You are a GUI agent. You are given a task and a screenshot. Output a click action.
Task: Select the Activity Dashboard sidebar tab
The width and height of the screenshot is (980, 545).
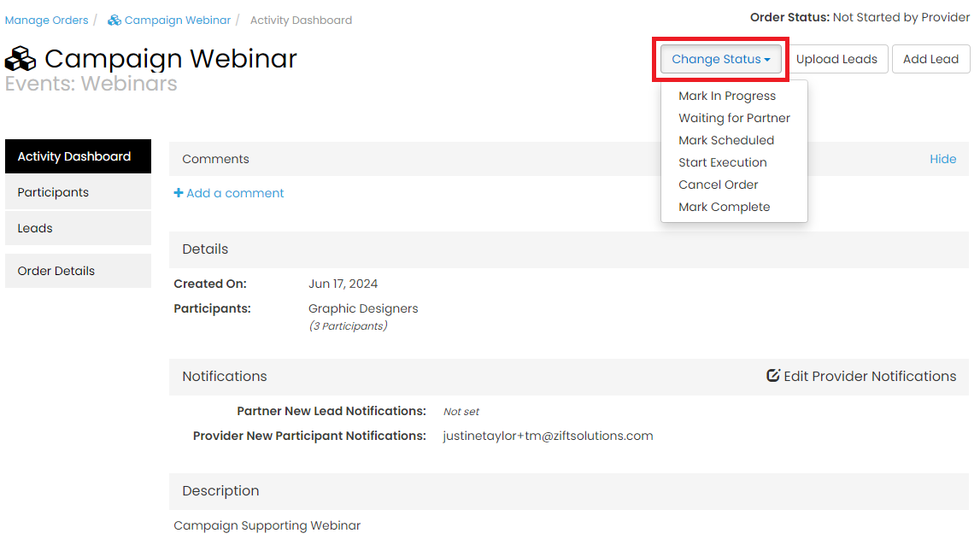click(78, 156)
